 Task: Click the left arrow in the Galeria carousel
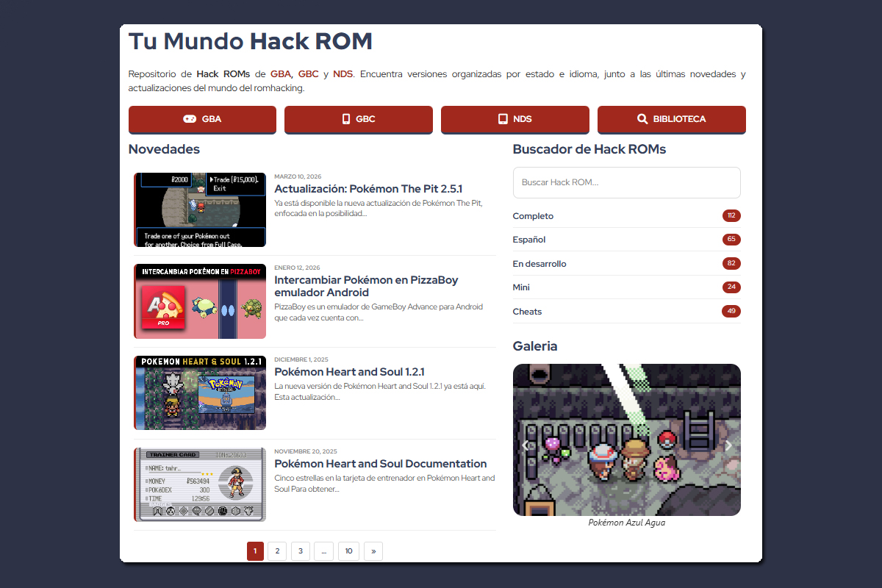524,445
